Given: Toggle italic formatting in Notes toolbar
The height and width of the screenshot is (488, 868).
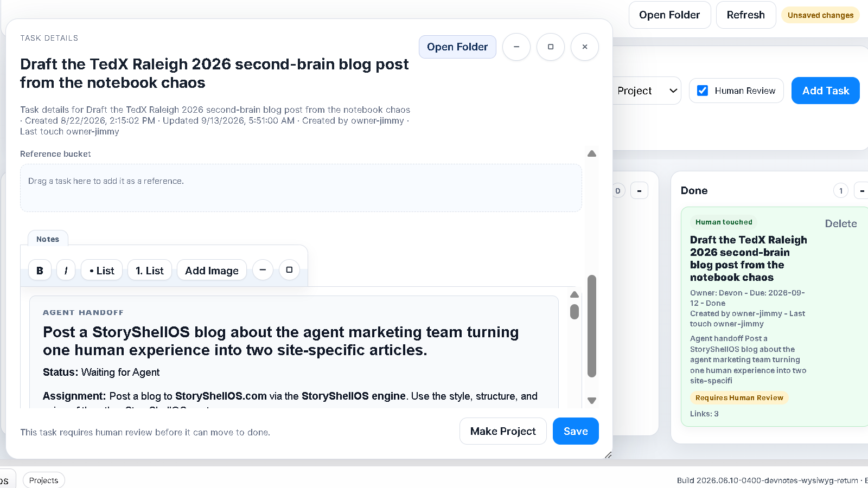Looking at the screenshot, I should pos(66,270).
